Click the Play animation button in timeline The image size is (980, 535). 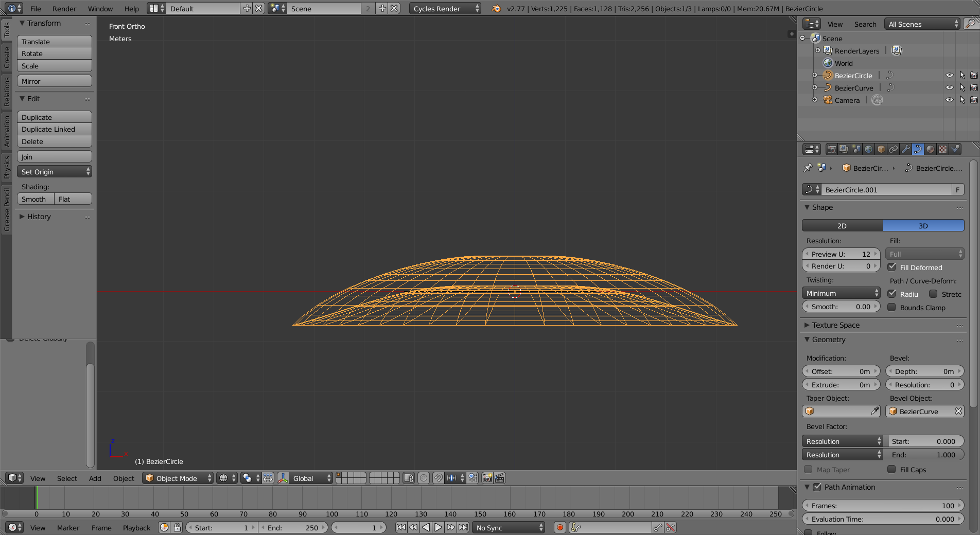438,527
